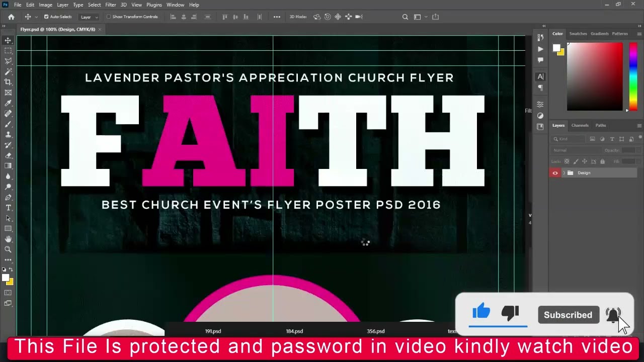The width and height of the screenshot is (644, 362).
Task: Select the Gradient tool
Action: [8, 166]
